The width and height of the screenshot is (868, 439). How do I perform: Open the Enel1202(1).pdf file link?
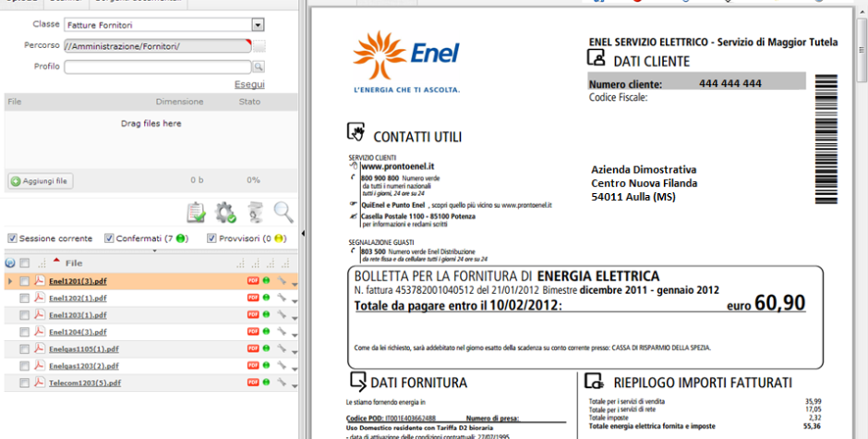[x=78, y=299]
